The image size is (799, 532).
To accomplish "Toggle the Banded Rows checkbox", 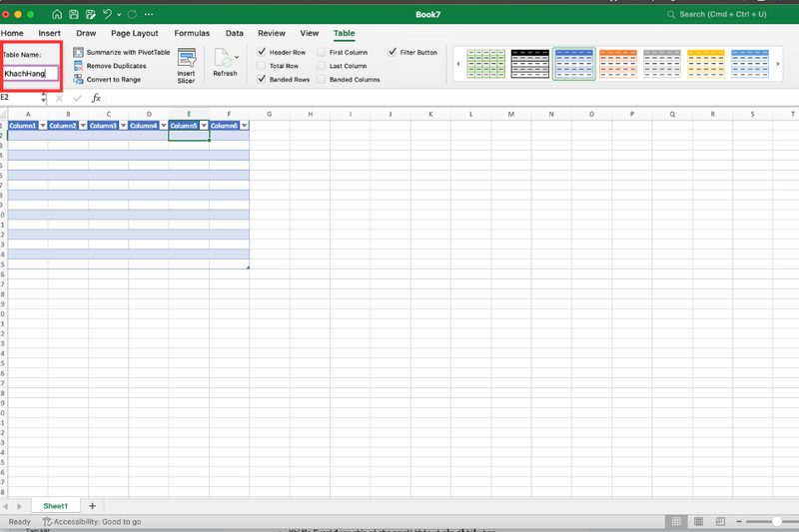I will click(x=262, y=80).
